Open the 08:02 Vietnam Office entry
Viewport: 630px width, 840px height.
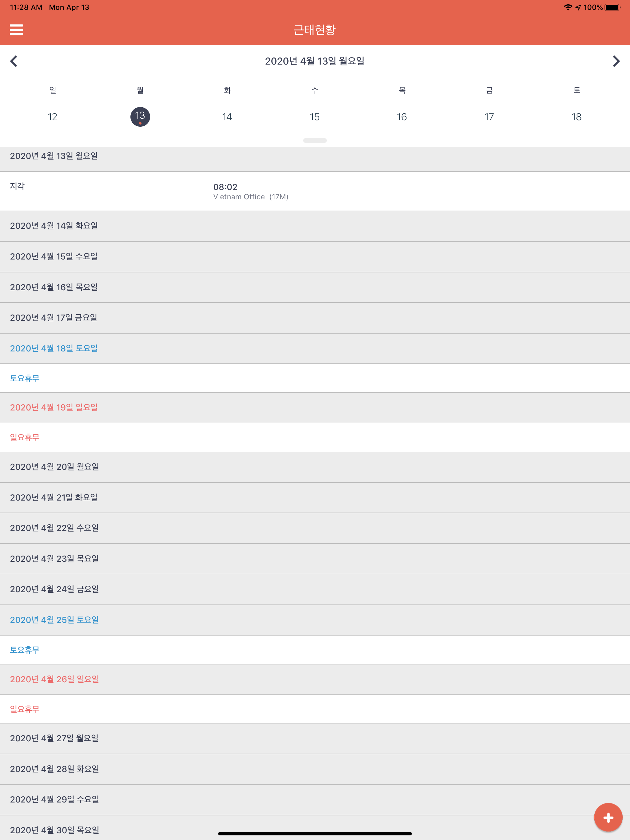click(250, 191)
